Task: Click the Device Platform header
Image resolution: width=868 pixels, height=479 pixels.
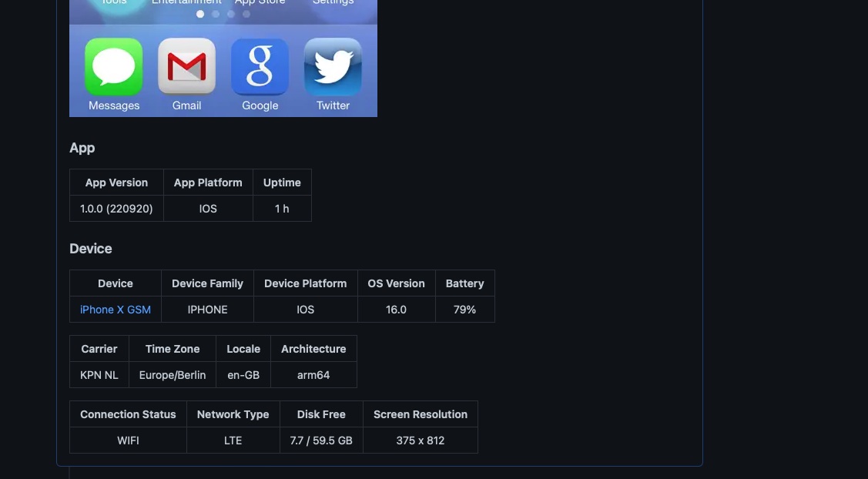Action: coord(306,283)
